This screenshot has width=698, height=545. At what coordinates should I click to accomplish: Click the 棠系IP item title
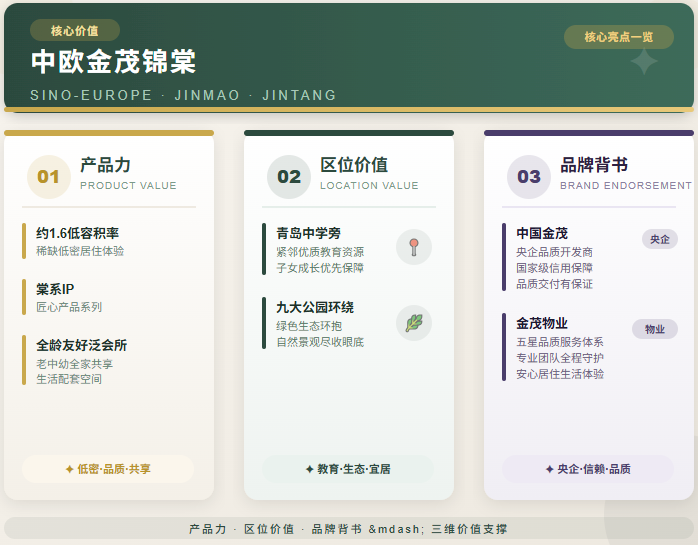coord(55,289)
